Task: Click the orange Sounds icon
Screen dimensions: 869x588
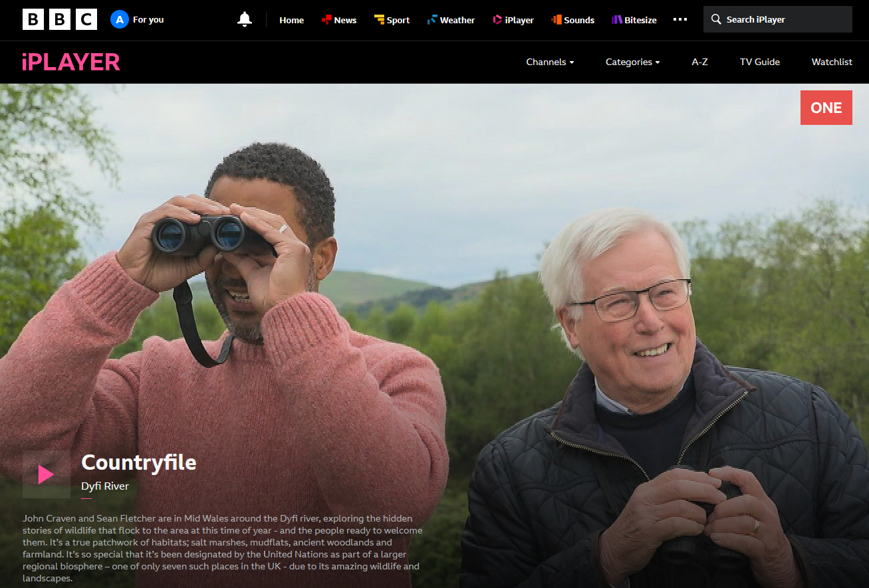Action: pyautogui.click(x=557, y=20)
